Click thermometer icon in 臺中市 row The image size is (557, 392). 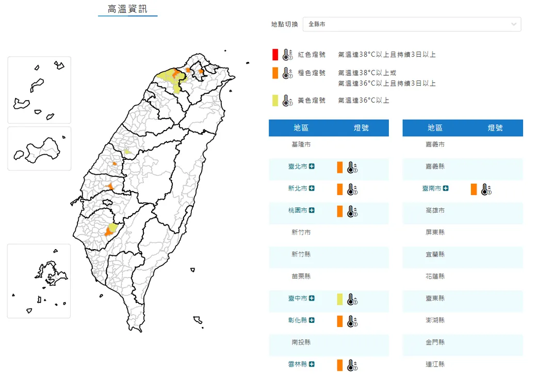(x=352, y=299)
